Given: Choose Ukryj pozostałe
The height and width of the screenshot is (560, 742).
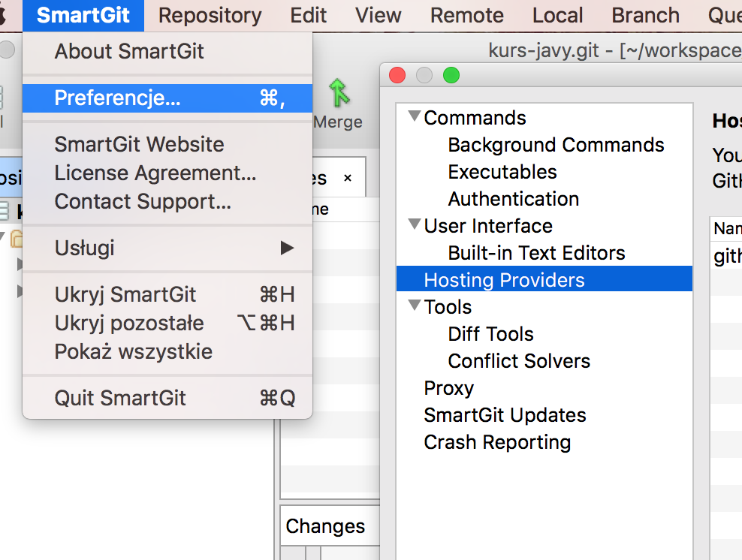Looking at the screenshot, I should point(167,323).
